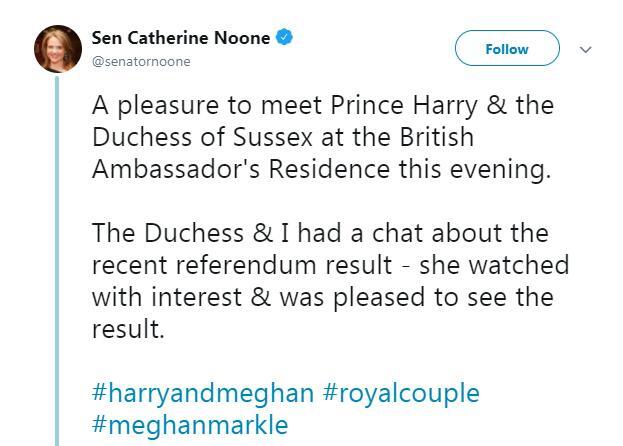Click the paragraph about meeting Prince Harry
This screenshot has width=623, height=446.
click(x=322, y=137)
